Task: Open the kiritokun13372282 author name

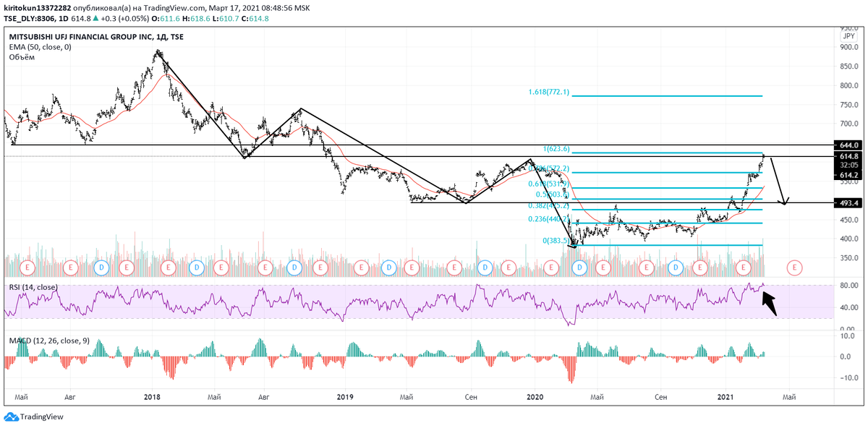Action: pyautogui.click(x=36, y=7)
